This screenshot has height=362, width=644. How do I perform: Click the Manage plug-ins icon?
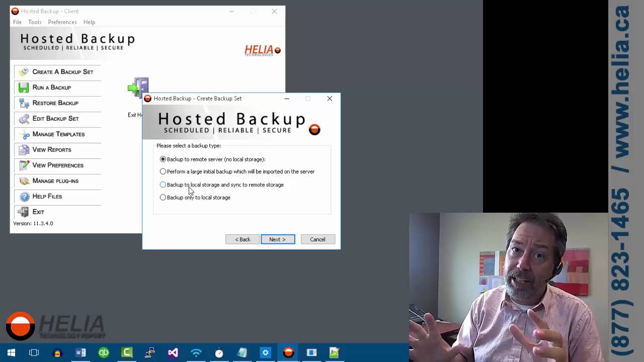point(24,181)
